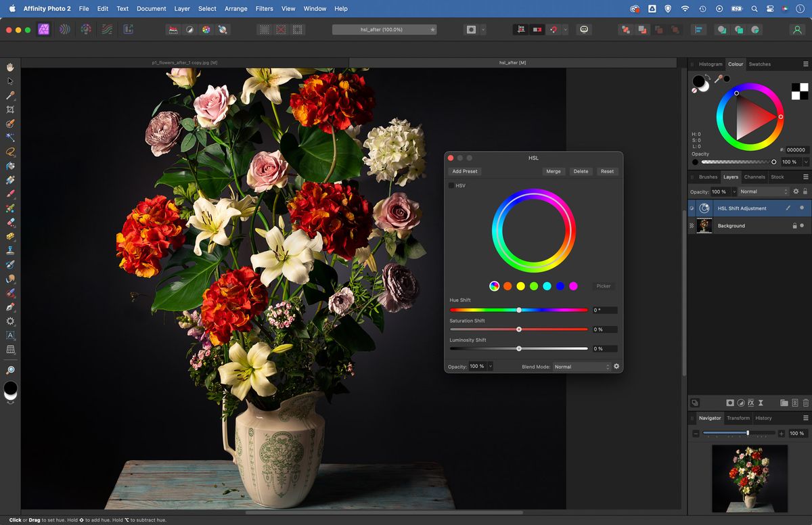812x525 pixels.
Task: Select the Artistic Text tool
Action: (x=10, y=336)
